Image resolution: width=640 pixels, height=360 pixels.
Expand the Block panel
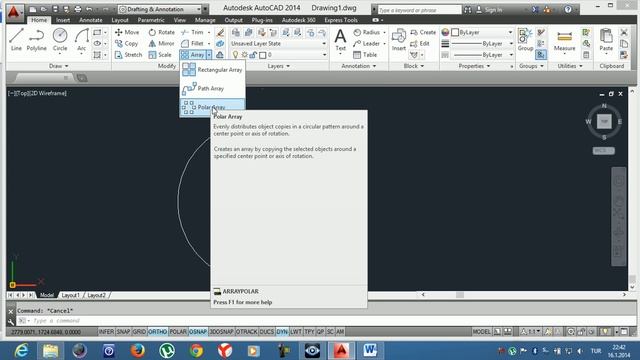pyautogui.click(x=414, y=66)
